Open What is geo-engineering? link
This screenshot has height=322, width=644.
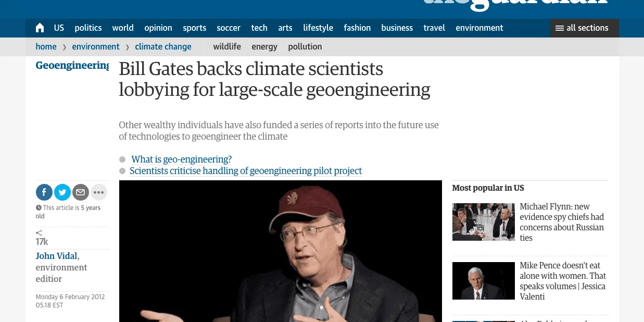coord(181,159)
